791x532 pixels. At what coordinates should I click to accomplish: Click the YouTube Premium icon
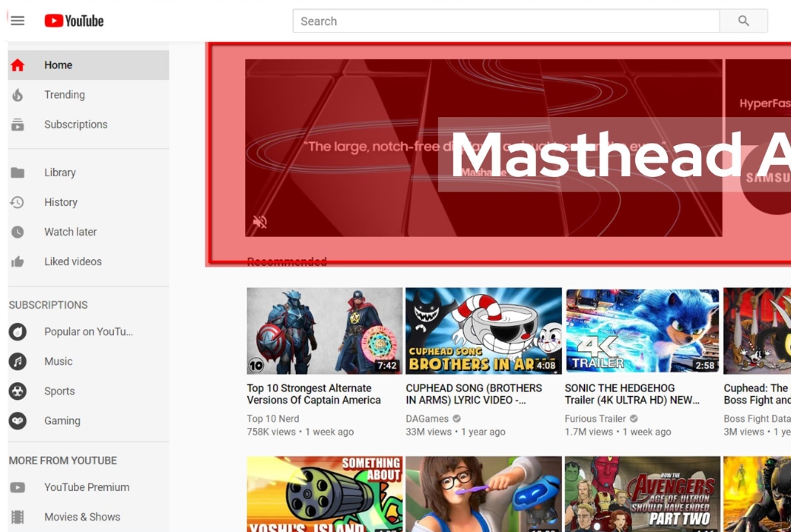tap(17, 488)
